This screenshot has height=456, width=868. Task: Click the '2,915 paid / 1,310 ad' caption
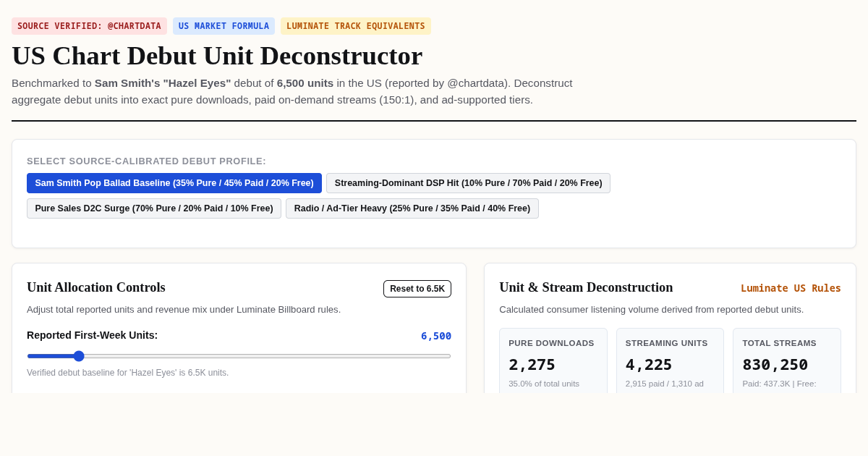665,384
